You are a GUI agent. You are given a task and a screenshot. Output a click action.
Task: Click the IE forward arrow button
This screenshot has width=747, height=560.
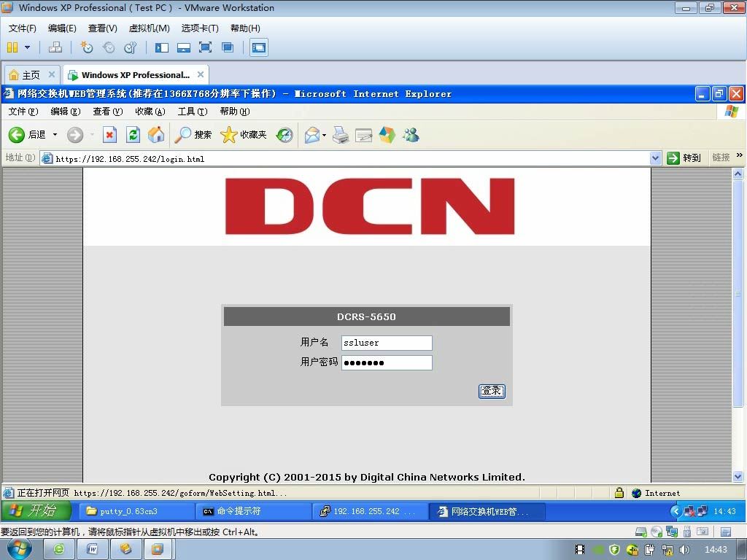(x=75, y=135)
